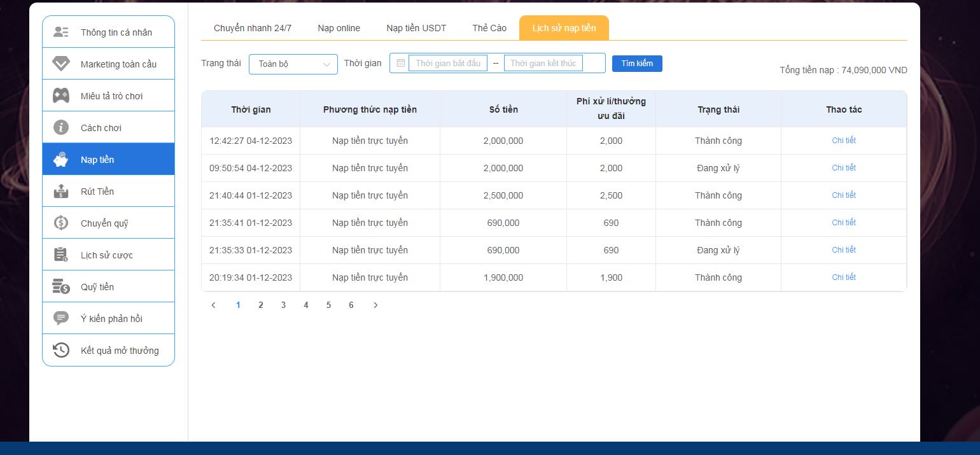Click the calendar icon in date range picker
Viewport: 980px width, 455px height.
pos(400,63)
